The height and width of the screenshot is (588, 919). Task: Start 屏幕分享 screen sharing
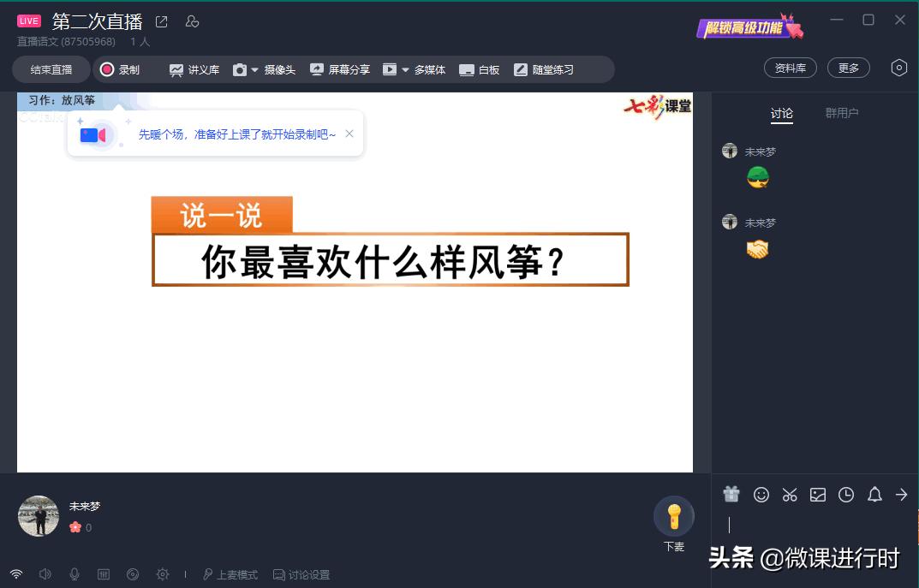coord(340,69)
